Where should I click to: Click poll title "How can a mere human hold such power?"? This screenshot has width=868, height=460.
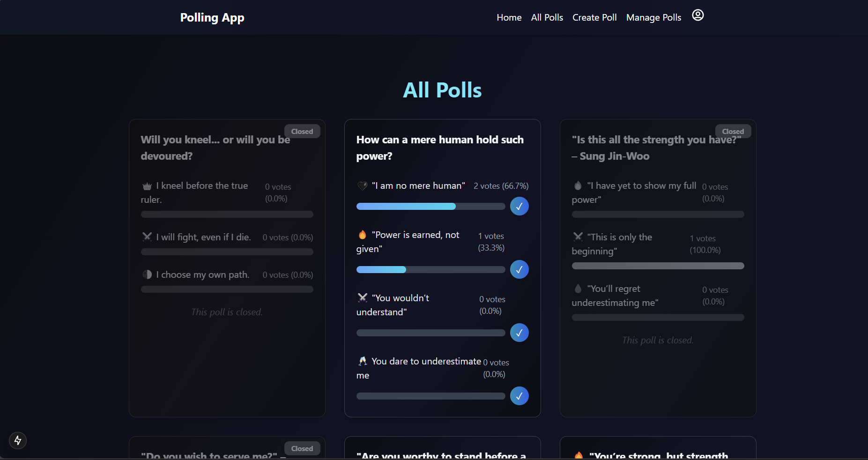pyautogui.click(x=440, y=148)
